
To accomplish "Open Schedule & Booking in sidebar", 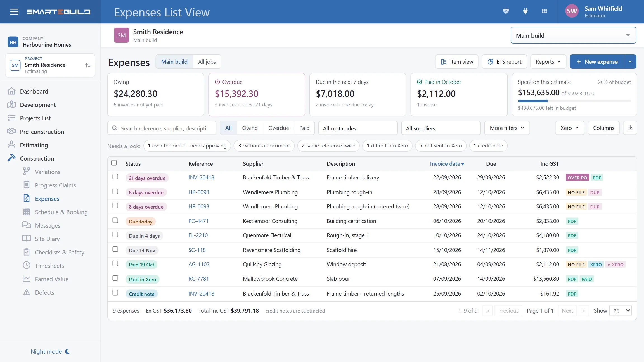I will point(61,212).
